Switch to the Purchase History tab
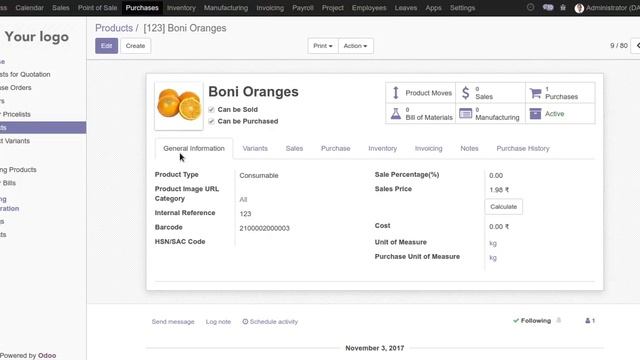 pos(523,148)
